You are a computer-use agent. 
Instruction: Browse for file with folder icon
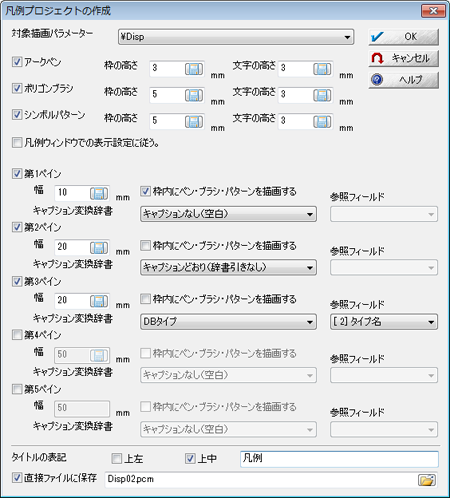point(427,480)
